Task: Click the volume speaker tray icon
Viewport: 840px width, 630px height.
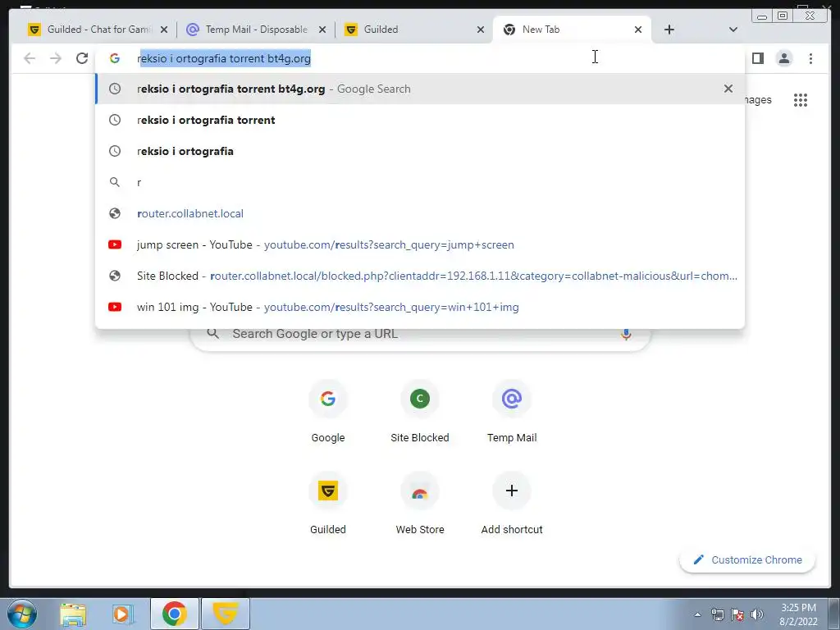Action: coord(757,615)
